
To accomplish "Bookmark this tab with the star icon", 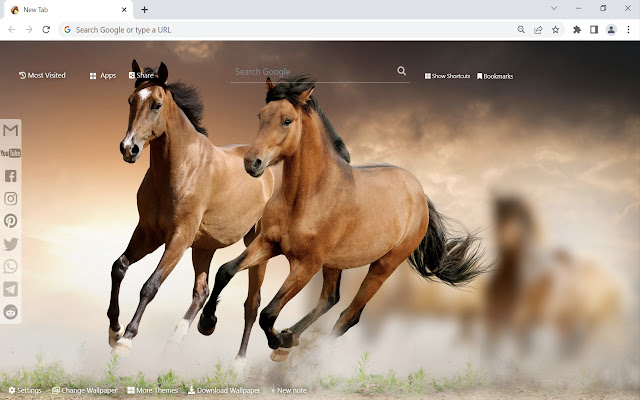I will click(x=556, y=29).
